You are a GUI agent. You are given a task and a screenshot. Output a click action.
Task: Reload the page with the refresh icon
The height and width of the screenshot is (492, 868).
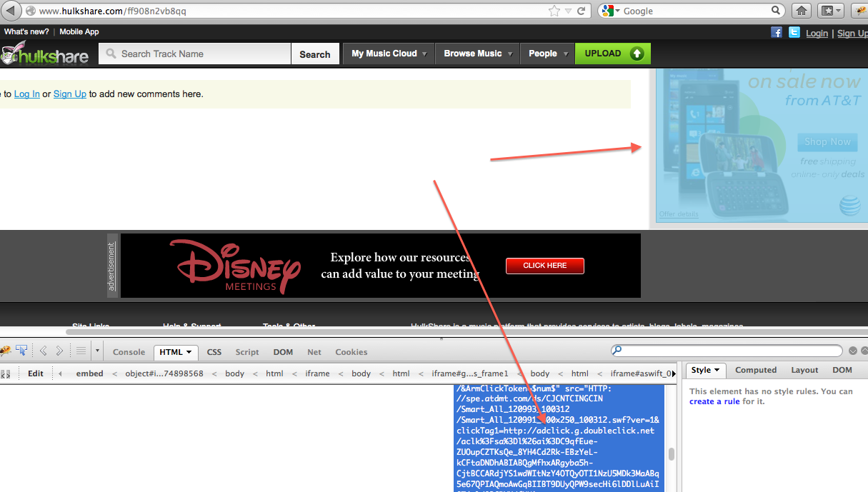582,11
